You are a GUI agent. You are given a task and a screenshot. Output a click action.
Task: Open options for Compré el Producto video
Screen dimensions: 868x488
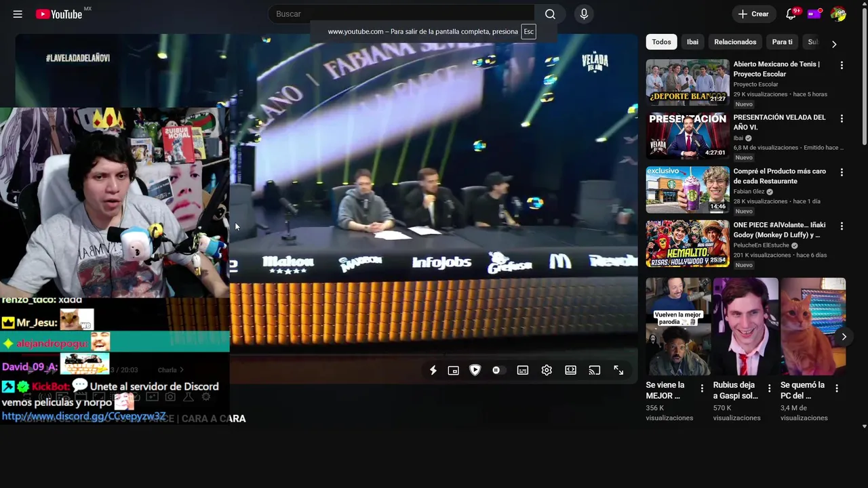pos(842,172)
